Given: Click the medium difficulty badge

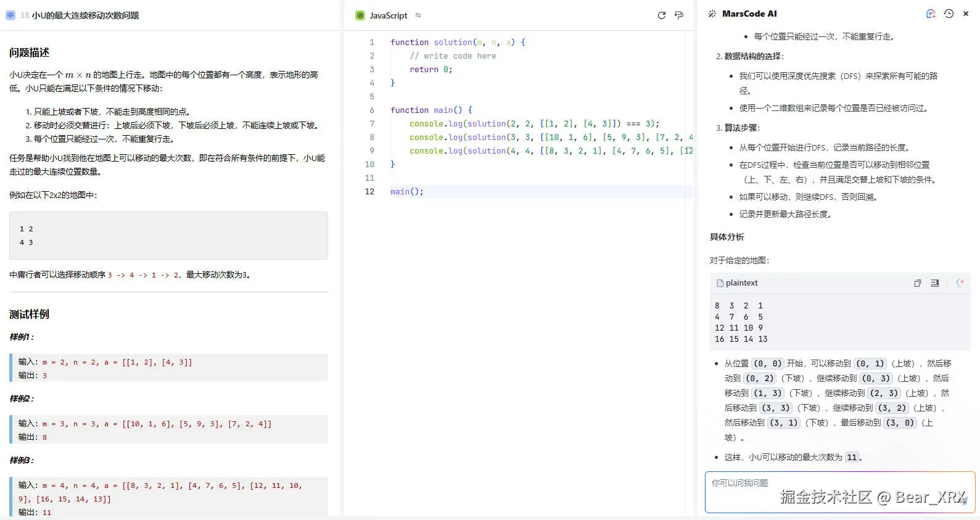Looking at the screenshot, I should [x=10, y=15].
